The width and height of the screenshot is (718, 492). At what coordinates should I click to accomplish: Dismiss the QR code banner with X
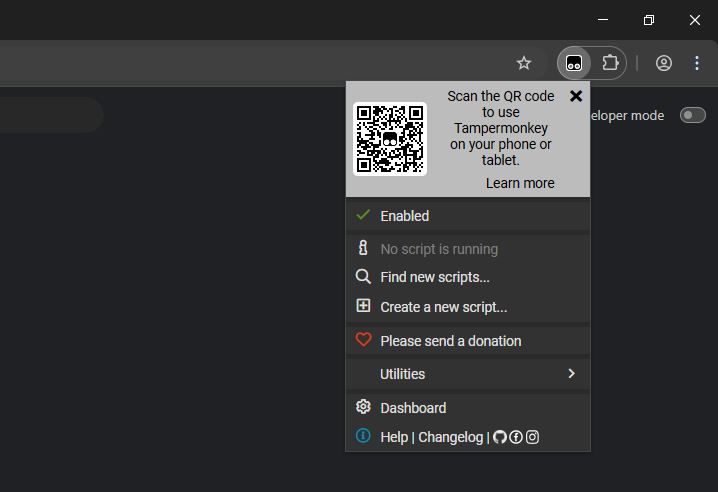[576, 96]
